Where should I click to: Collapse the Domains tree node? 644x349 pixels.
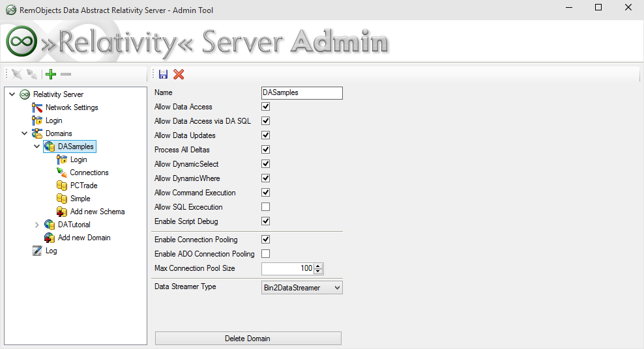click(25, 133)
